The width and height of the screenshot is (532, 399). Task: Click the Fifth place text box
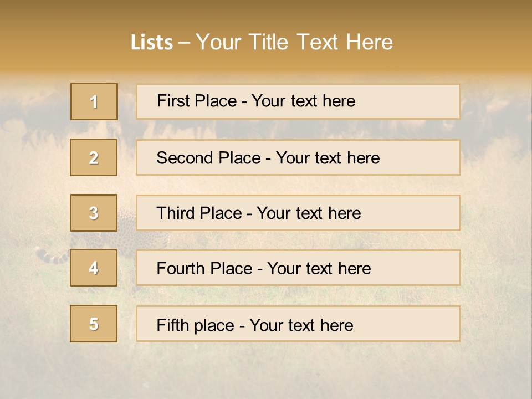298,324
